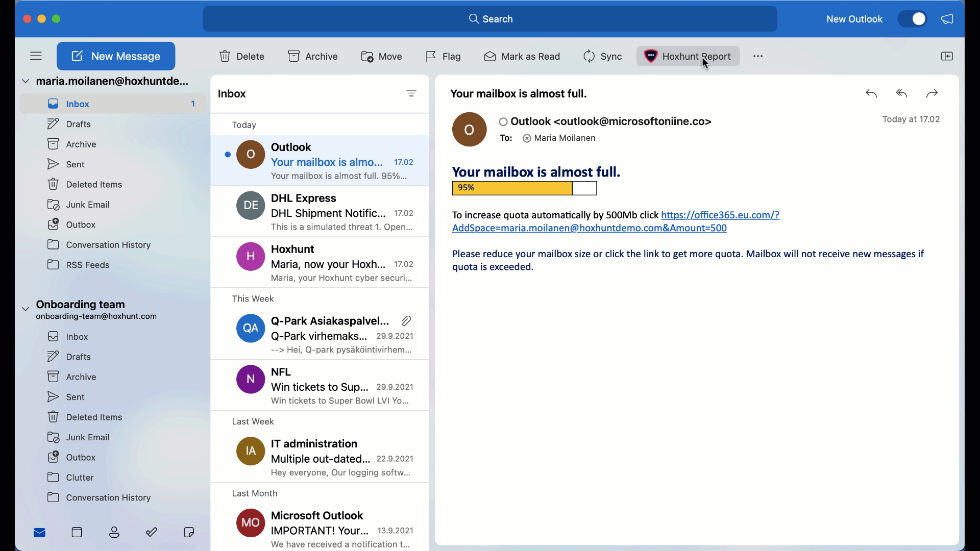Click into the Search field
980x551 pixels.
490,19
